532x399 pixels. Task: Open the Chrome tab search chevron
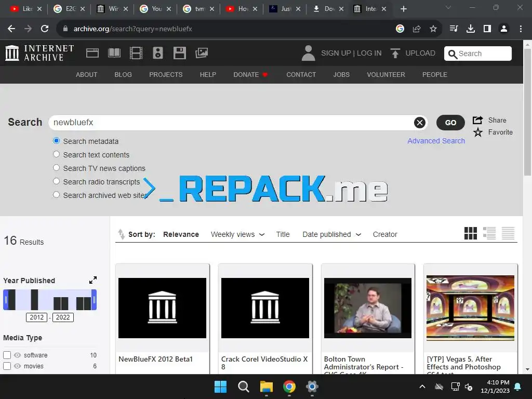tap(448, 7)
